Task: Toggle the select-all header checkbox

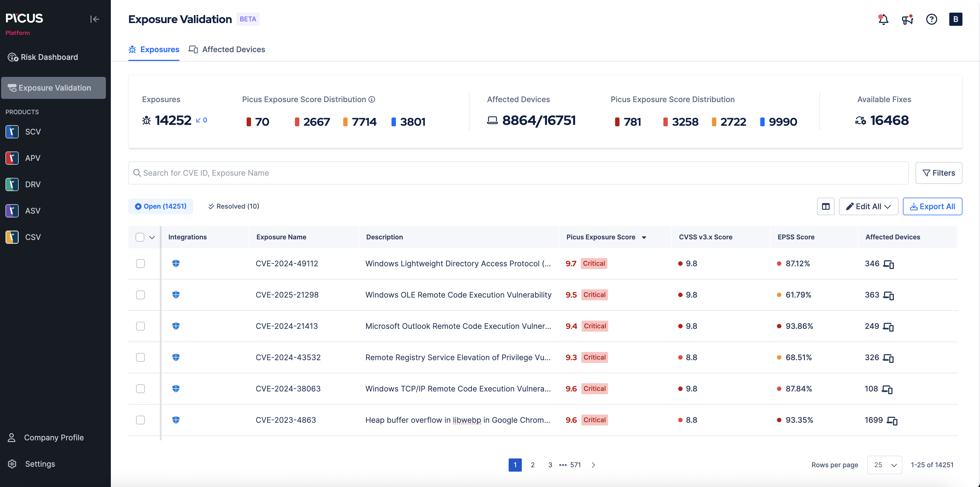Action: tap(140, 237)
